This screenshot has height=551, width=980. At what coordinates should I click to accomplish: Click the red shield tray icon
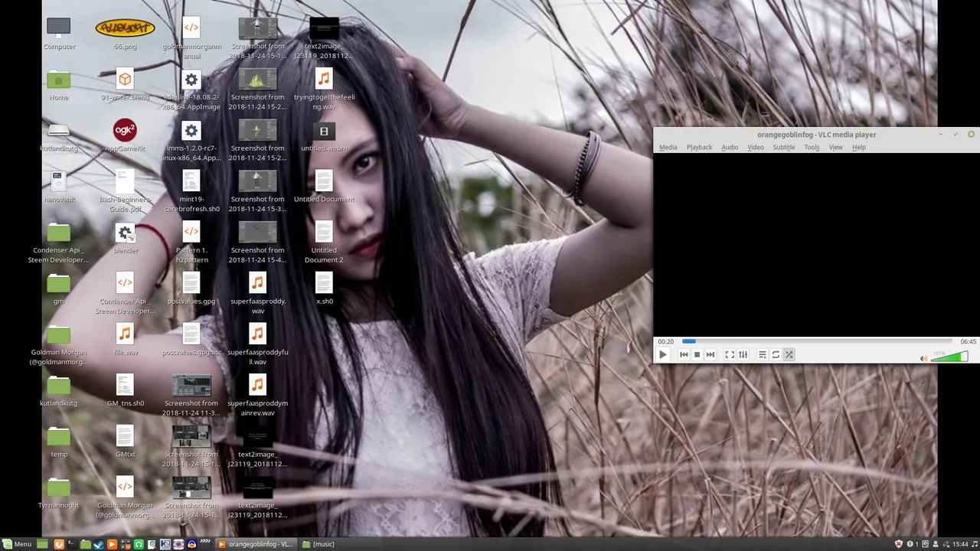tap(899, 544)
